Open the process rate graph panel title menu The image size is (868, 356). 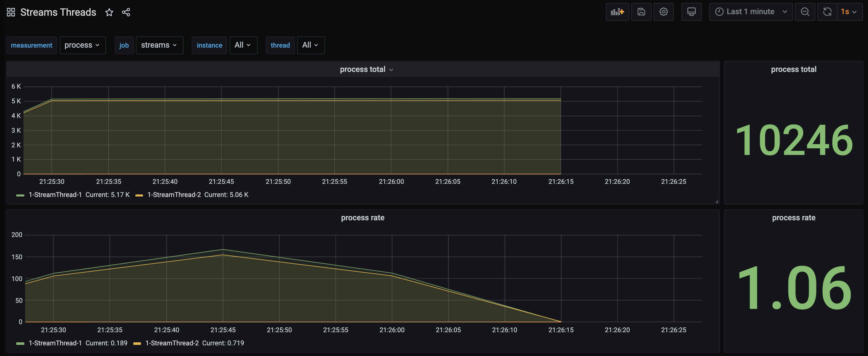coord(362,218)
